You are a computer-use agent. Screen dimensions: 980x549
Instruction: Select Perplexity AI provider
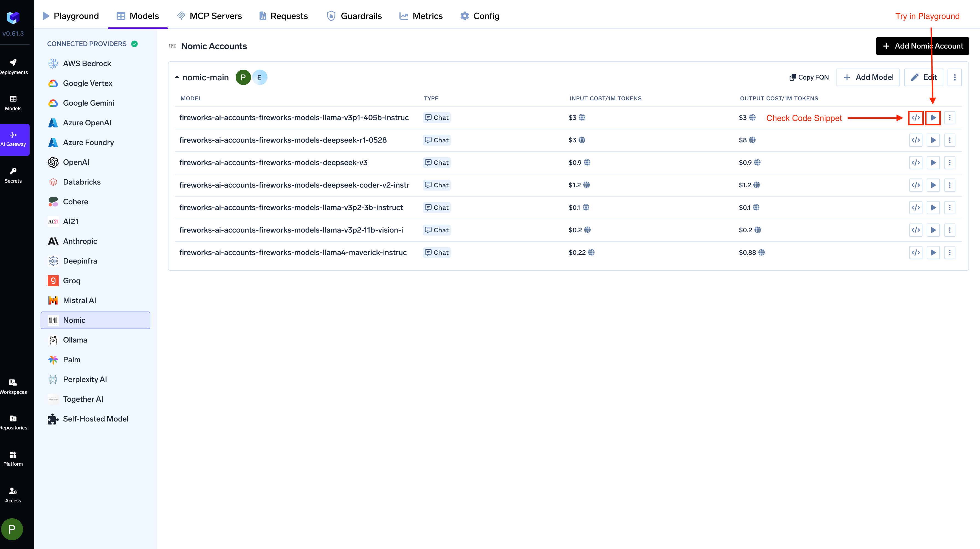tap(95, 380)
